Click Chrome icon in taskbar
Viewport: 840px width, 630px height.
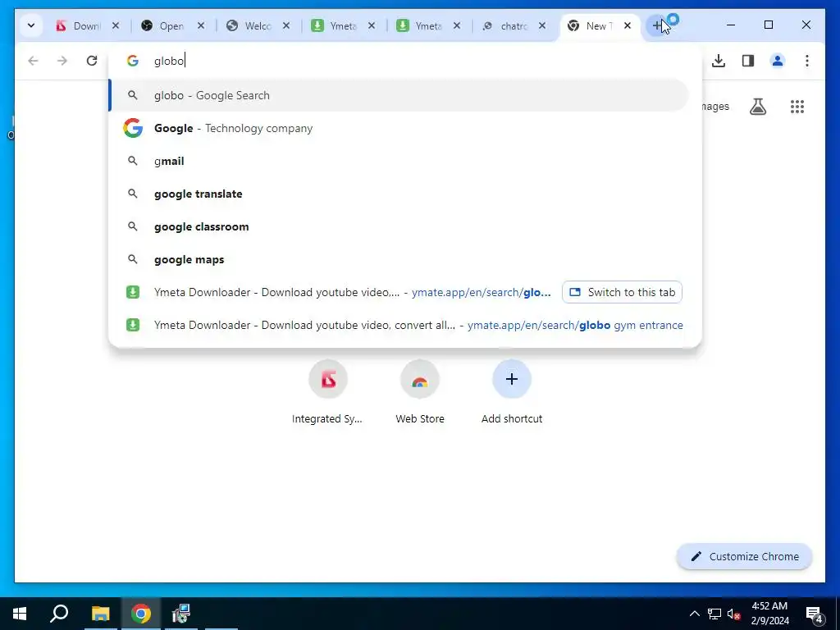click(141, 614)
